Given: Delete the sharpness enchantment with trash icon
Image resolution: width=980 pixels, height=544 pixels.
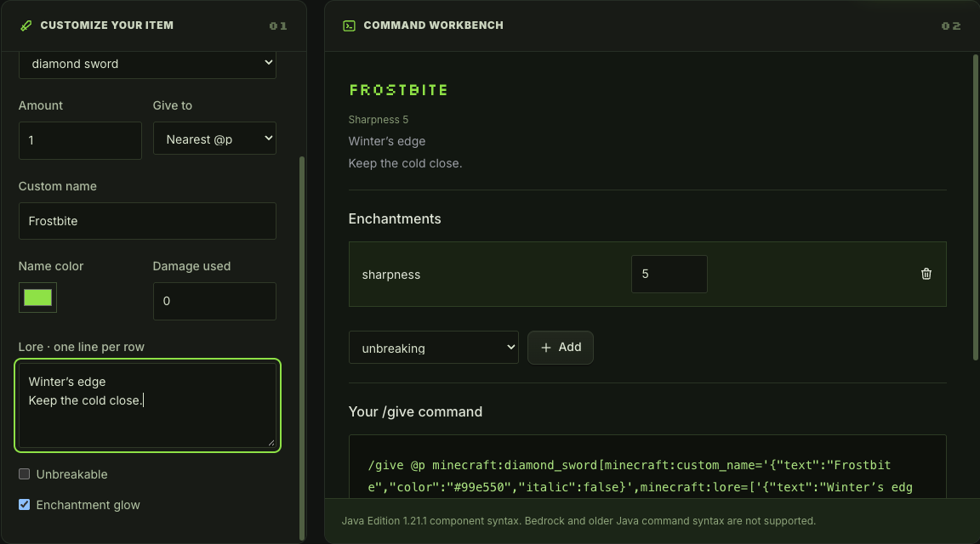Looking at the screenshot, I should click(926, 274).
